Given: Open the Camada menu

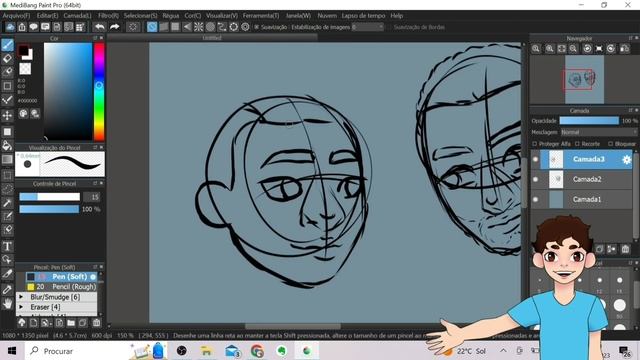Looking at the screenshot, I should (x=77, y=16).
